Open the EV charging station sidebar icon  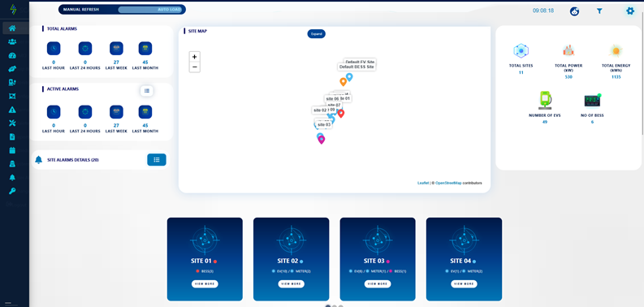(12, 82)
